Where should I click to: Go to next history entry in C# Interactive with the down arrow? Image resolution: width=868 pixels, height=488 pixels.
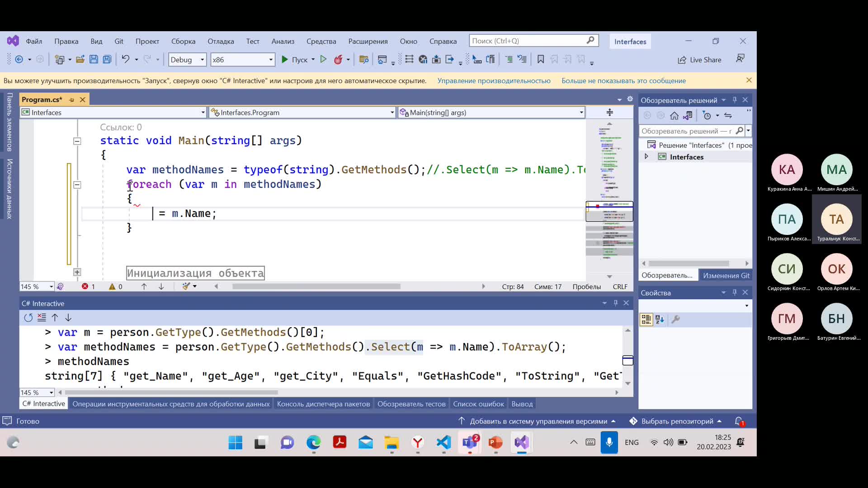coord(68,318)
